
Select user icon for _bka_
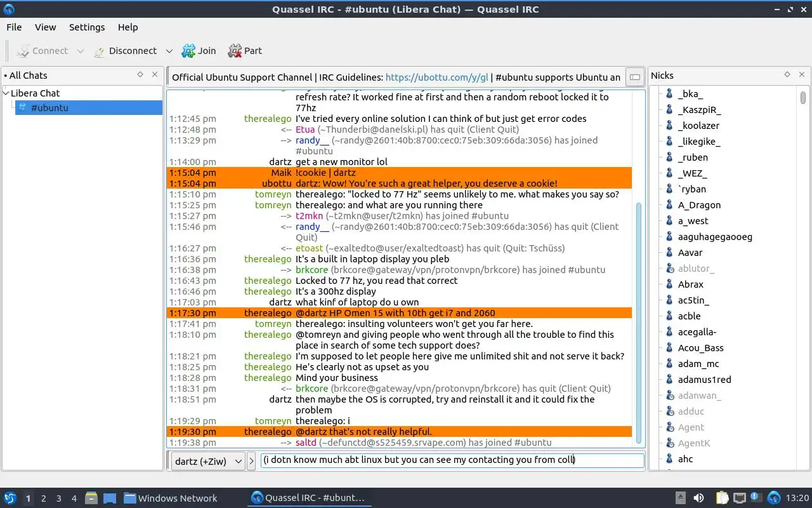tap(669, 94)
